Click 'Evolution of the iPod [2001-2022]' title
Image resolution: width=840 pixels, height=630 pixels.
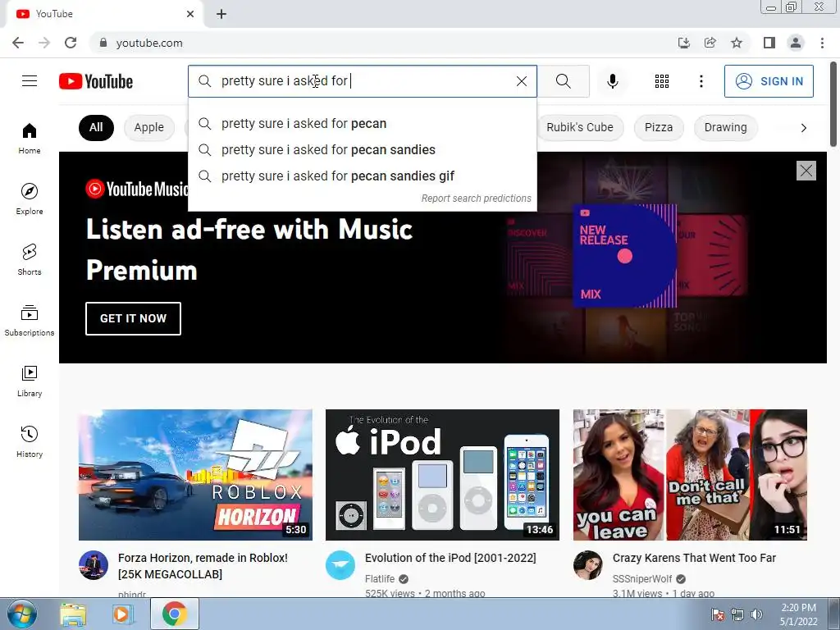point(450,558)
